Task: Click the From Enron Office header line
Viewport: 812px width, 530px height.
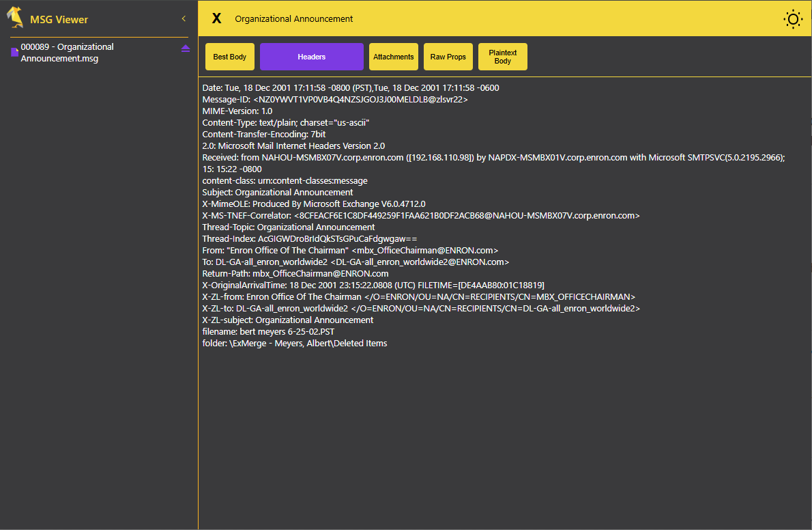Action: [350, 251]
